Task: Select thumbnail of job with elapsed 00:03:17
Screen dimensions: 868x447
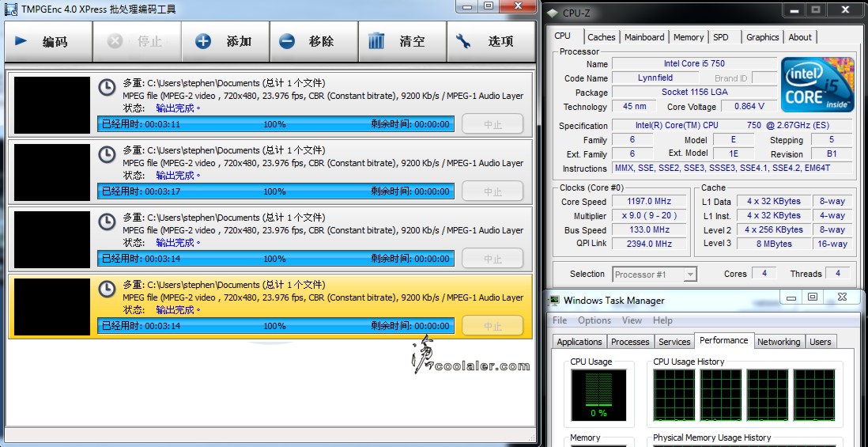Action: click(52, 172)
